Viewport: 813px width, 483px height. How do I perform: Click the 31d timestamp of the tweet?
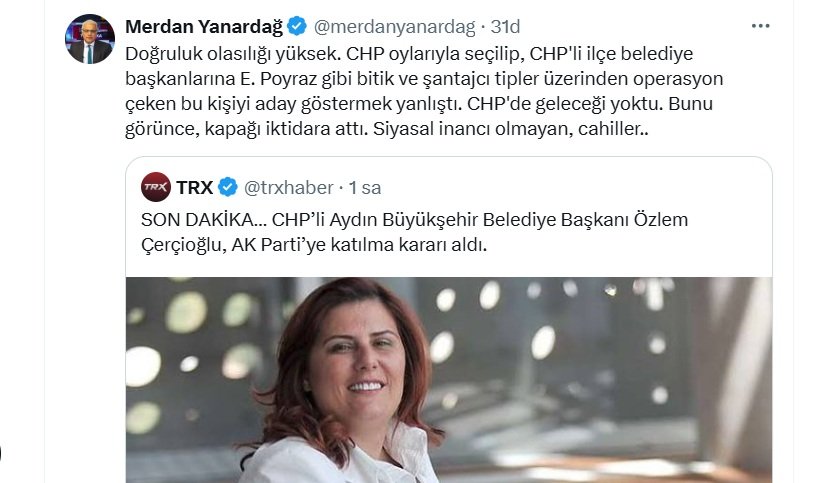pos(505,26)
